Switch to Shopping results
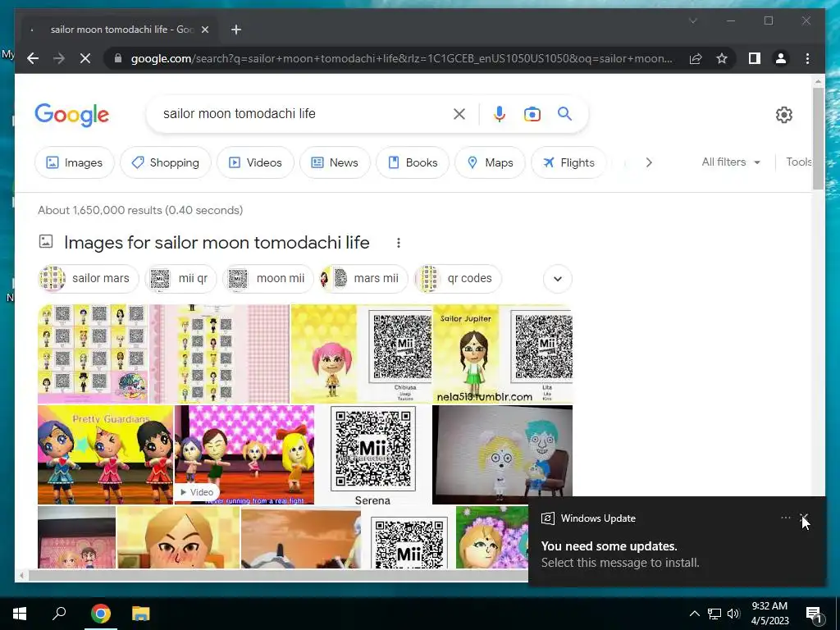Viewport: 840px width, 630px height. (166, 162)
